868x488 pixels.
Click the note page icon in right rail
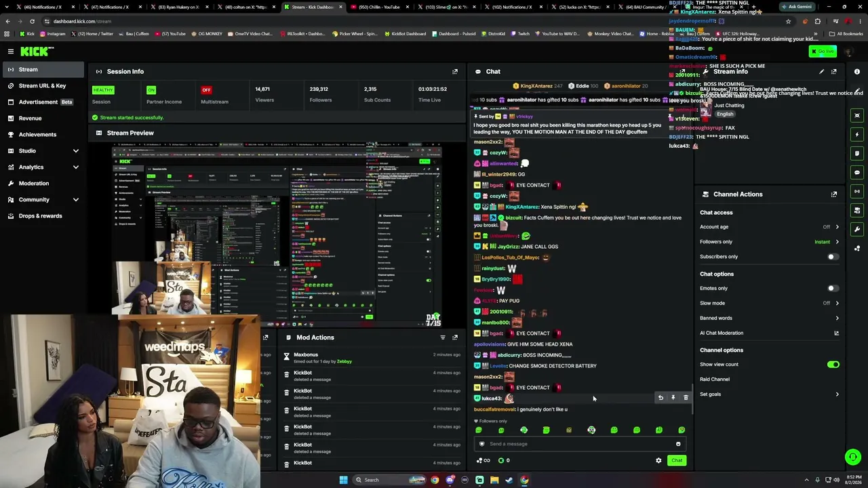tap(857, 153)
